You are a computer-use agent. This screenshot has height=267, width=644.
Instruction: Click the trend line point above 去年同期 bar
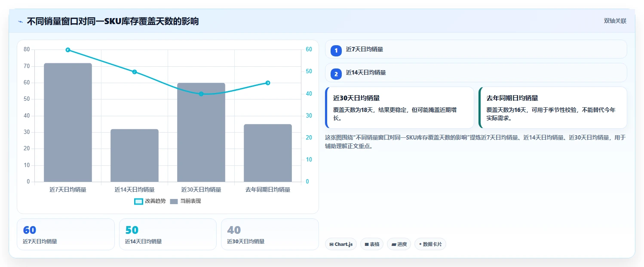[268, 83]
